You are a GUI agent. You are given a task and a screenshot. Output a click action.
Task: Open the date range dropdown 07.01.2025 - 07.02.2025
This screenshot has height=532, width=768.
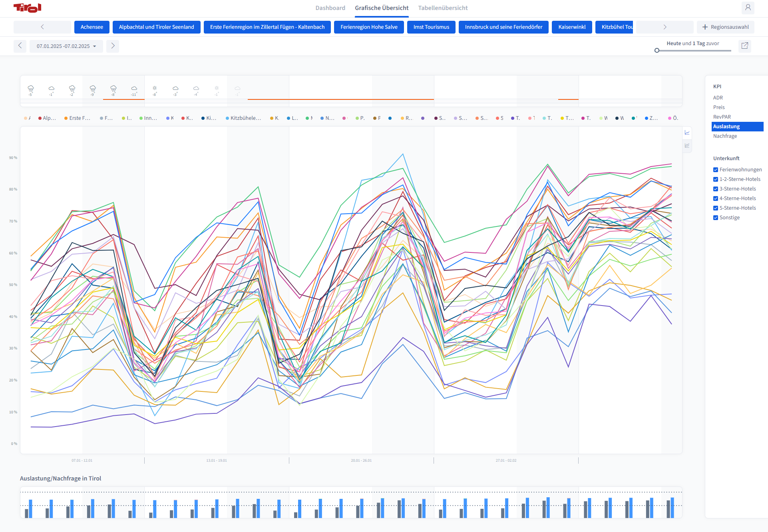click(66, 46)
